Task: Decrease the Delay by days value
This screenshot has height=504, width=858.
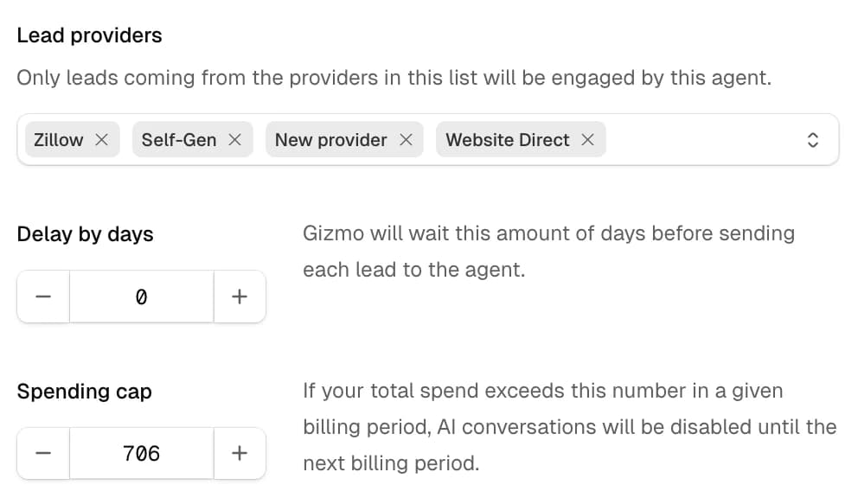Action: (x=43, y=297)
